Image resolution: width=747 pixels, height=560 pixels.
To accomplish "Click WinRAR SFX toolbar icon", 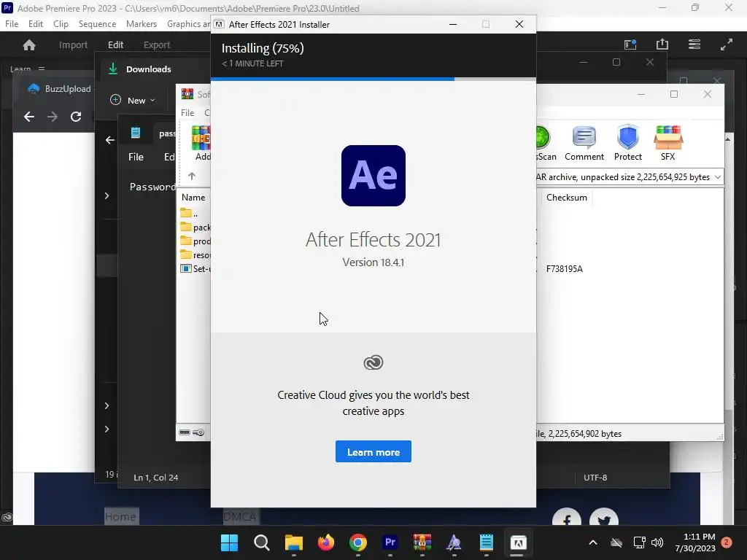I will (668, 144).
